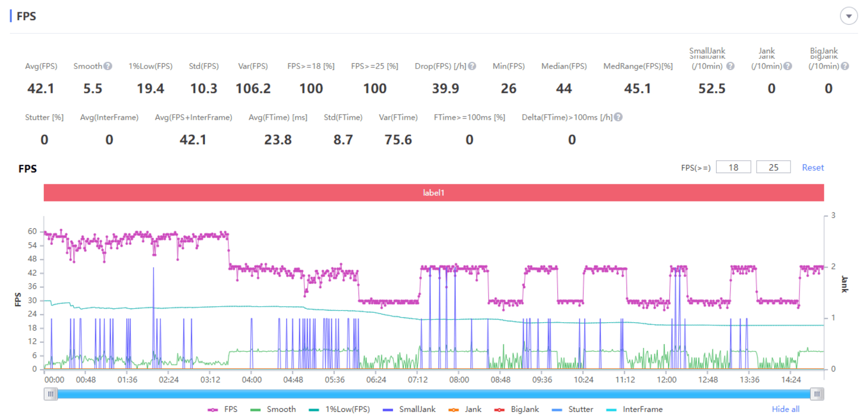The image size is (868, 418).
Task: Click help icon next to Smooth
Action: (x=108, y=66)
